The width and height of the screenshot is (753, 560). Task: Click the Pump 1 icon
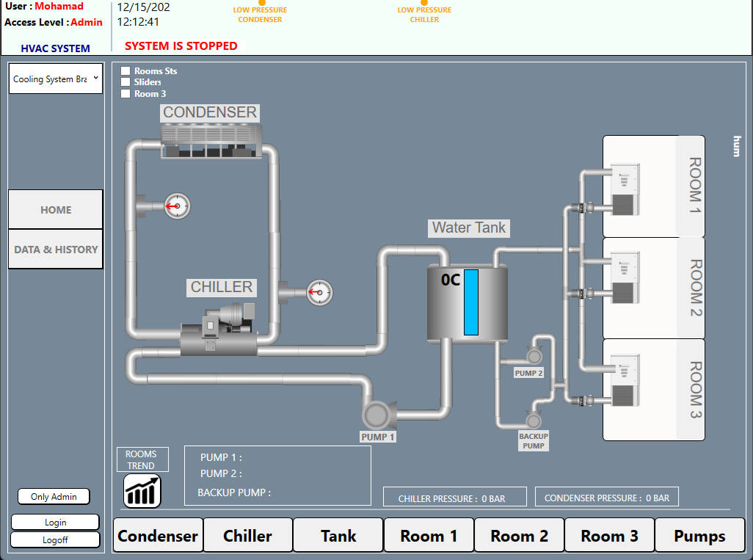[x=378, y=415]
